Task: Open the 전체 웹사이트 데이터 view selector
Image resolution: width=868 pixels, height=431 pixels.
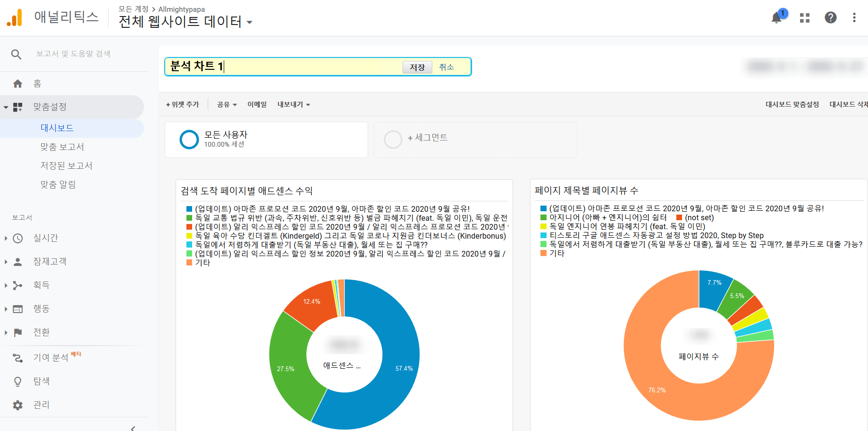Action: point(185,22)
